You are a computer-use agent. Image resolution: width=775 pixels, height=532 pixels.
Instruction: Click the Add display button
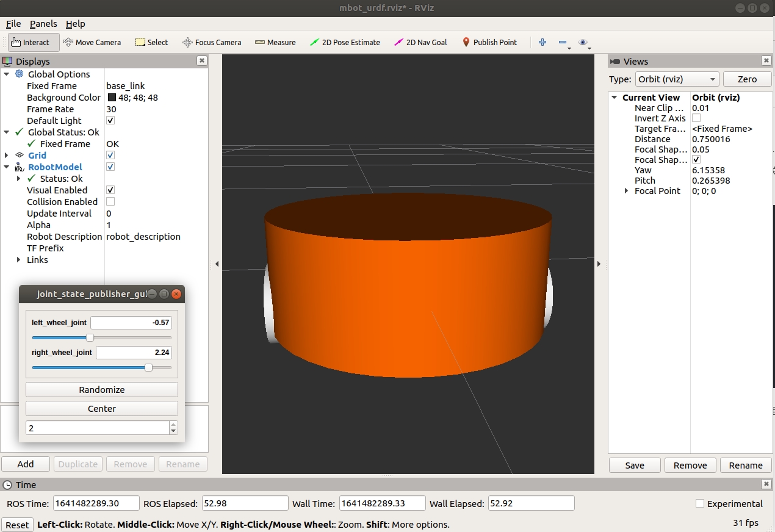26,464
